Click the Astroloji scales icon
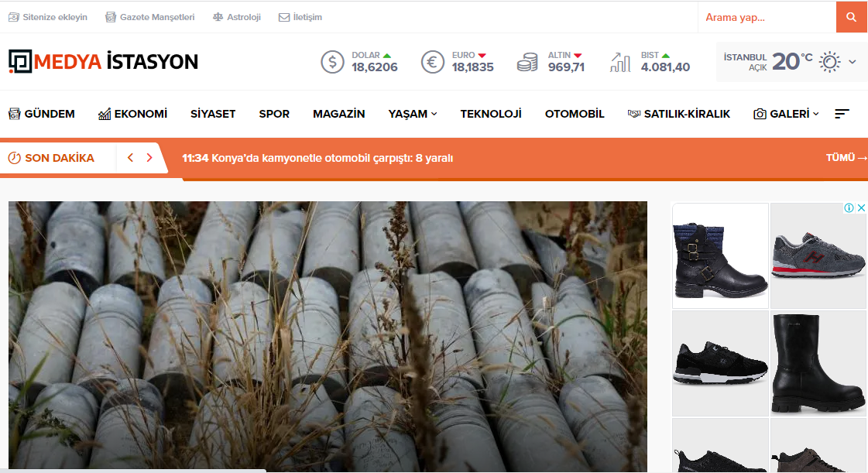This screenshot has width=868, height=473. coord(218,17)
